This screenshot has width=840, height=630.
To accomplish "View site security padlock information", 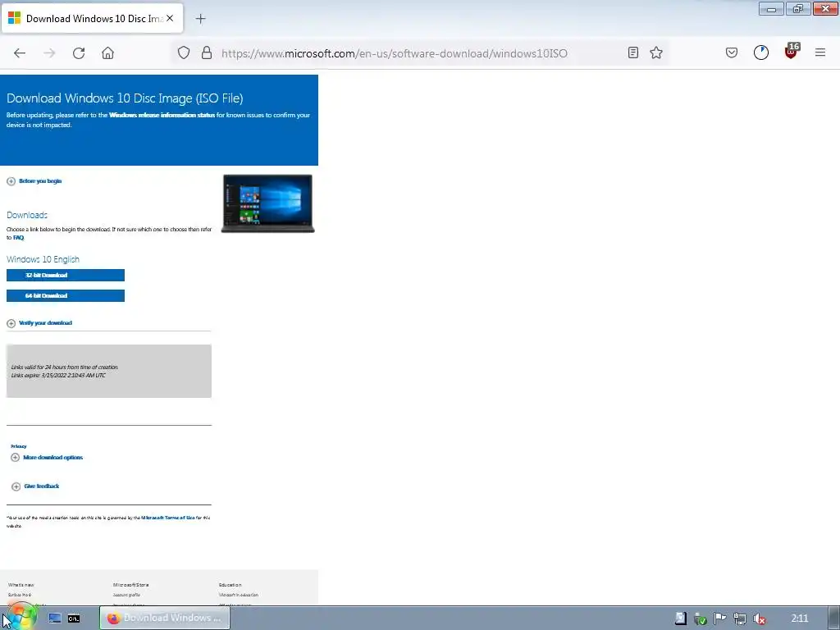I will [206, 53].
